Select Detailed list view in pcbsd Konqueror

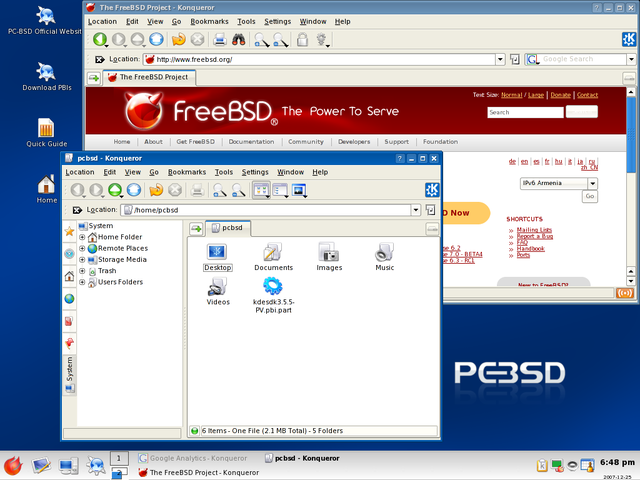(281, 190)
